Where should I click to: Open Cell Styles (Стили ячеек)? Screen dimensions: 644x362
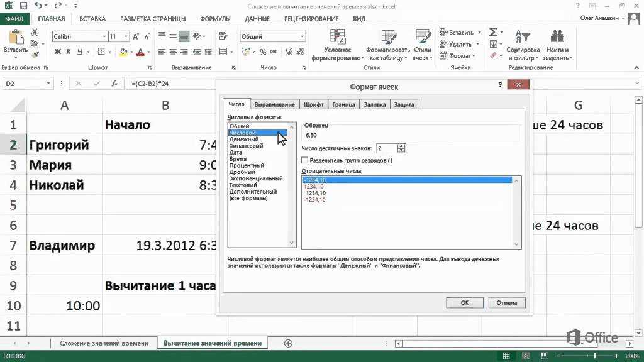[423, 45]
